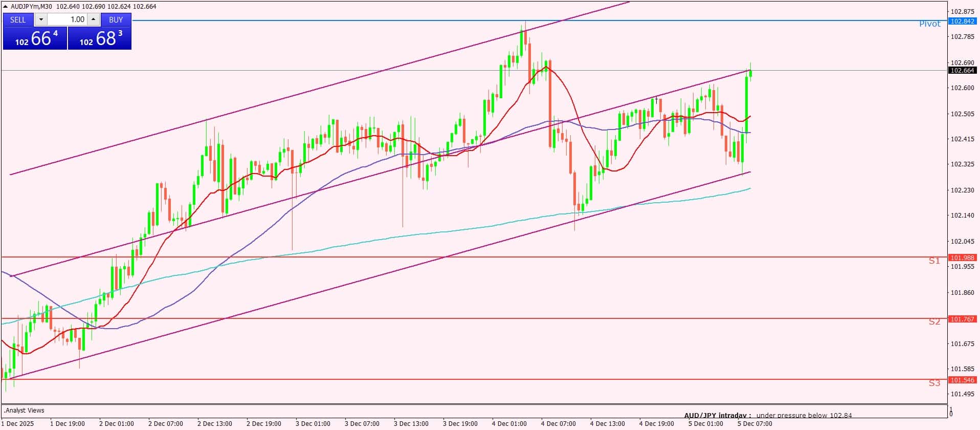Viewport: 980px width, 430px height.
Task: Click the 101.767 price tag
Action: click(x=962, y=319)
